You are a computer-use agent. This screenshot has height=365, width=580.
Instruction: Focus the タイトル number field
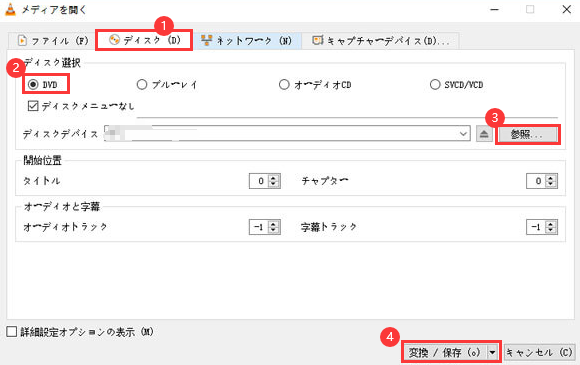pos(259,181)
